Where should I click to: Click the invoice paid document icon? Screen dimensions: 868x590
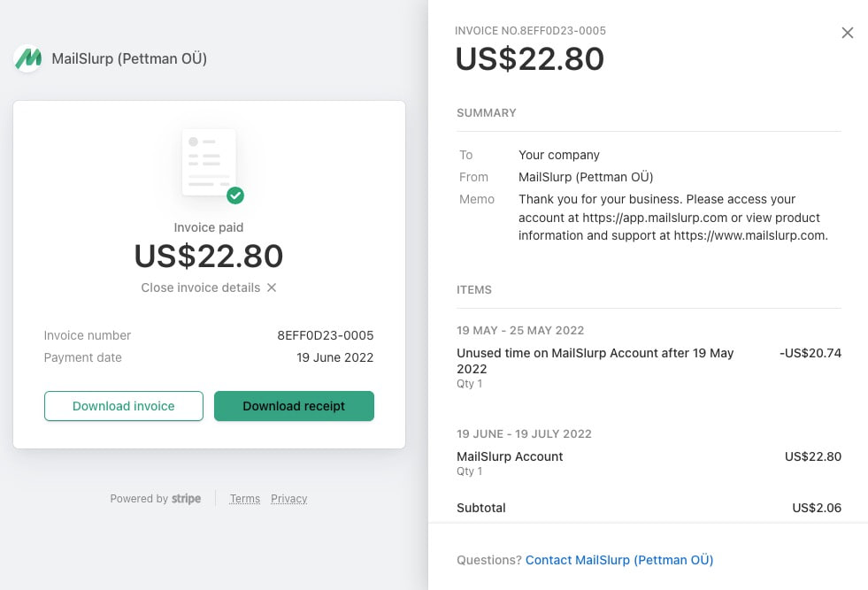tap(209, 164)
